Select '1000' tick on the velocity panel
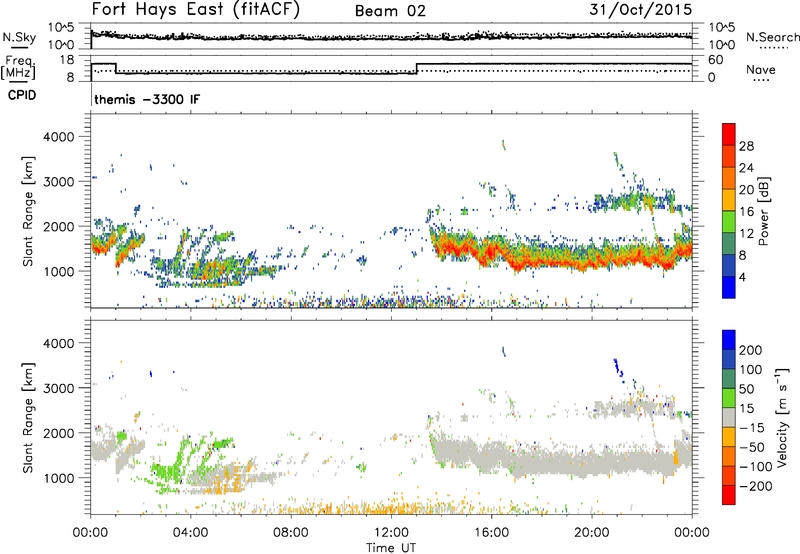 coord(59,478)
